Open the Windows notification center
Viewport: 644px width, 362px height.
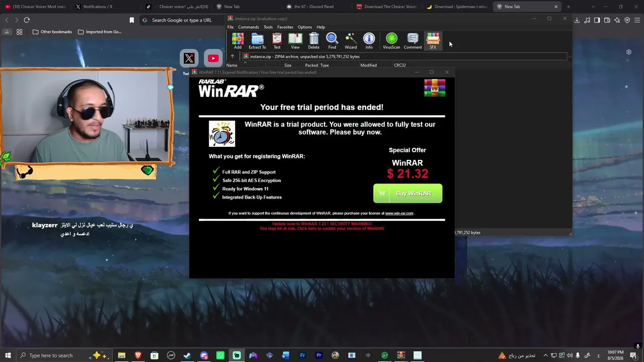pyautogui.click(x=633, y=355)
